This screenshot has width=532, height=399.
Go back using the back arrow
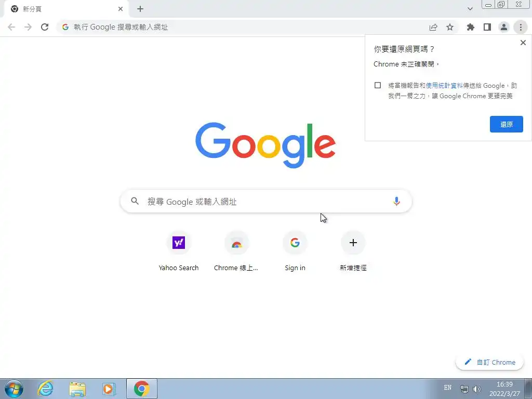click(11, 27)
